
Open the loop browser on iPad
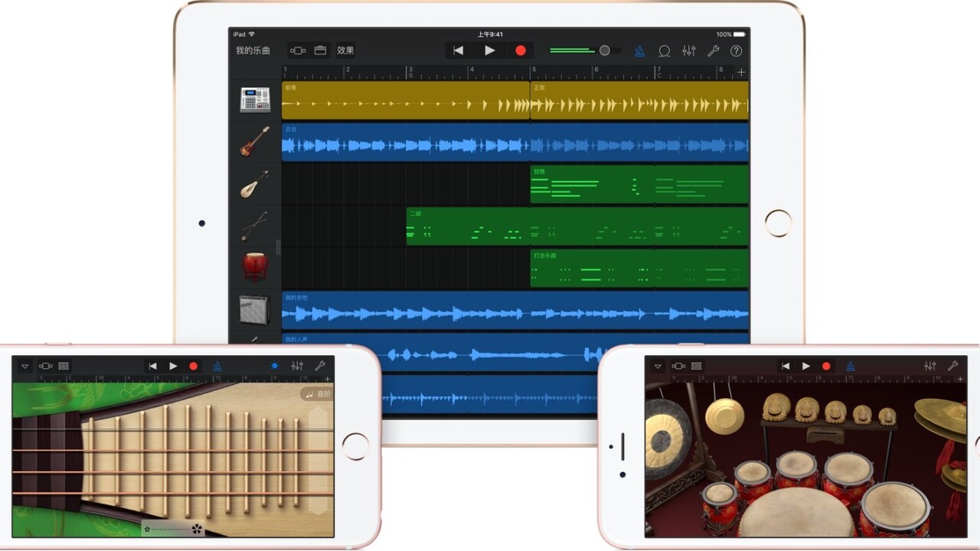pyautogui.click(x=665, y=51)
